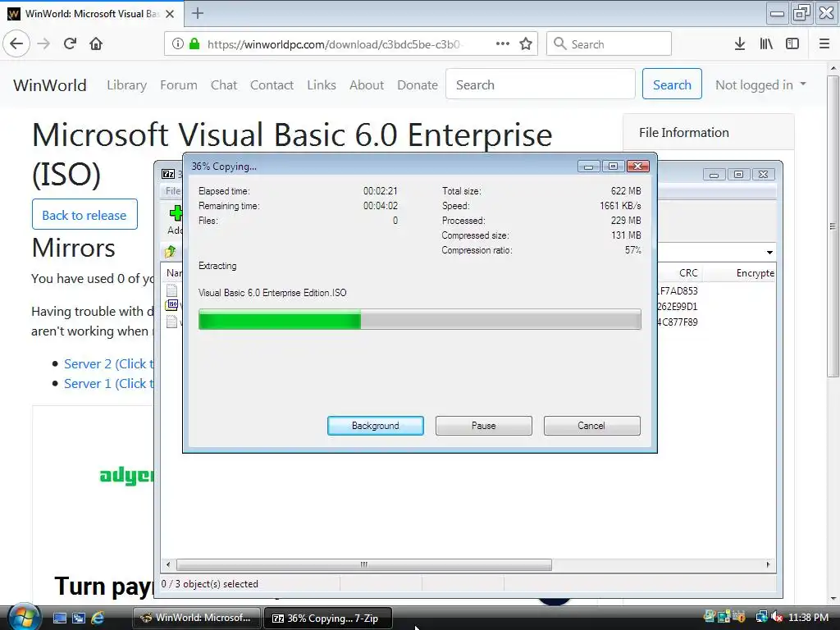Open Server 2 mirror link
This screenshot has width=840, height=630.
click(x=109, y=363)
